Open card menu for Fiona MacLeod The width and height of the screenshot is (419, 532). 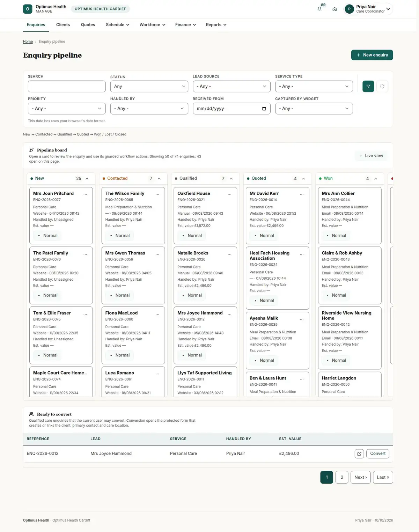click(x=157, y=314)
